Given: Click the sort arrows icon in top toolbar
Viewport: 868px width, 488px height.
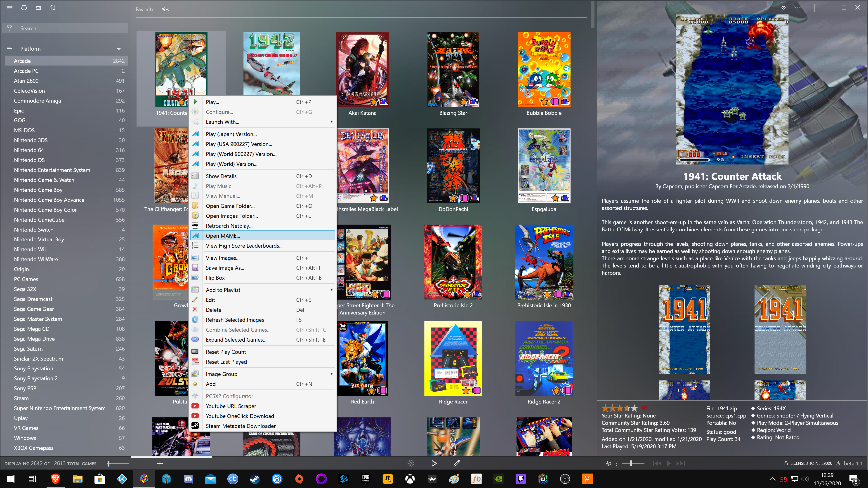Looking at the screenshot, I should pyautogui.click(x=53, y=7).
